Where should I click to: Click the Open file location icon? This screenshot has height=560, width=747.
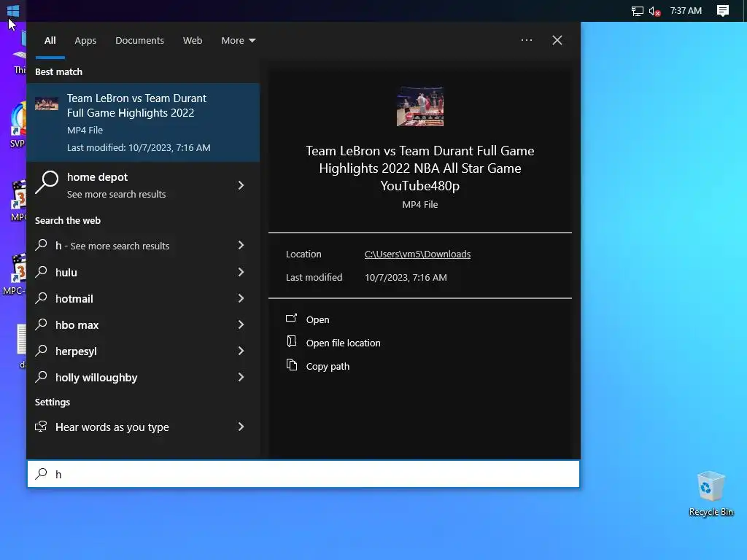tap(292, 341)
